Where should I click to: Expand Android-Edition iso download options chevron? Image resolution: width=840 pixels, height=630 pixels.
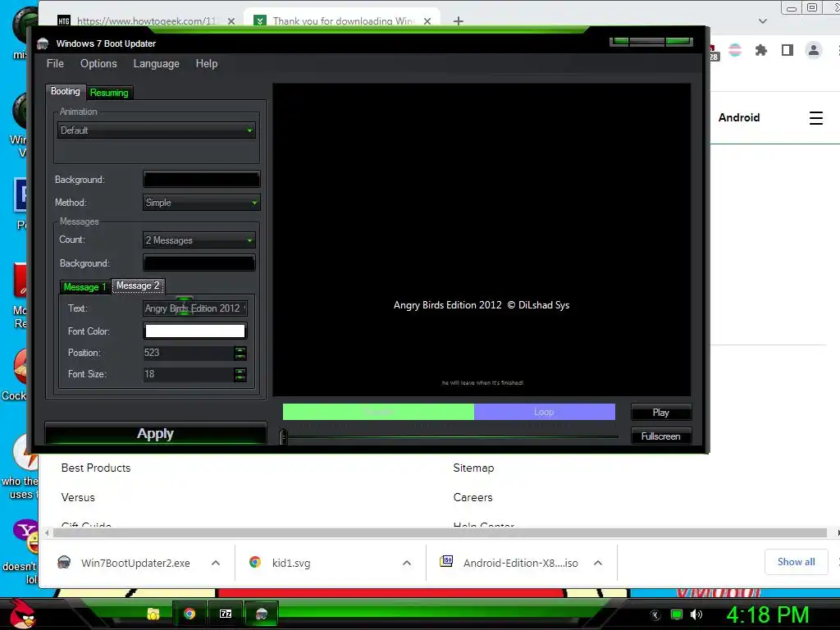tap(598, 563)
